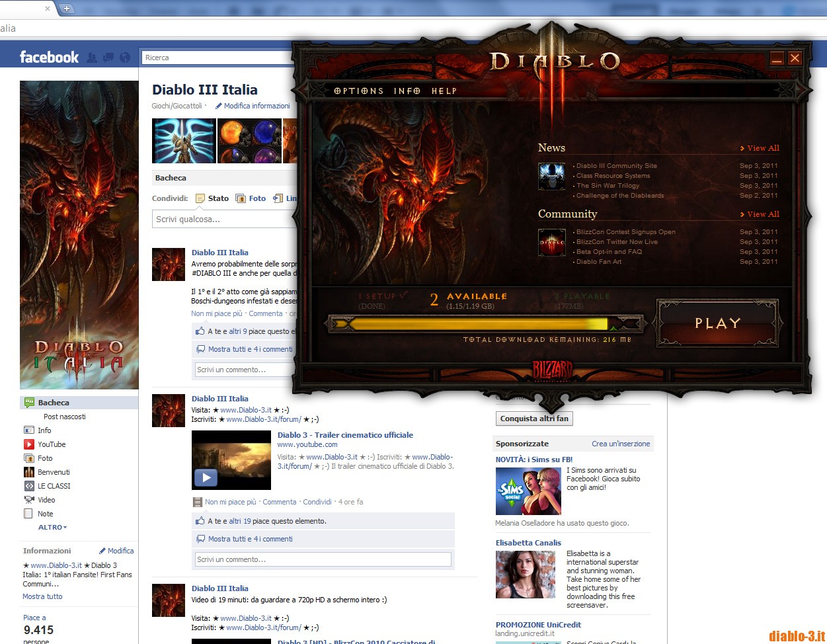The height and width of the screenshot is (644, 827).
Task: Open messages via the speech bubble icon
Action: (x=108, y=58)
